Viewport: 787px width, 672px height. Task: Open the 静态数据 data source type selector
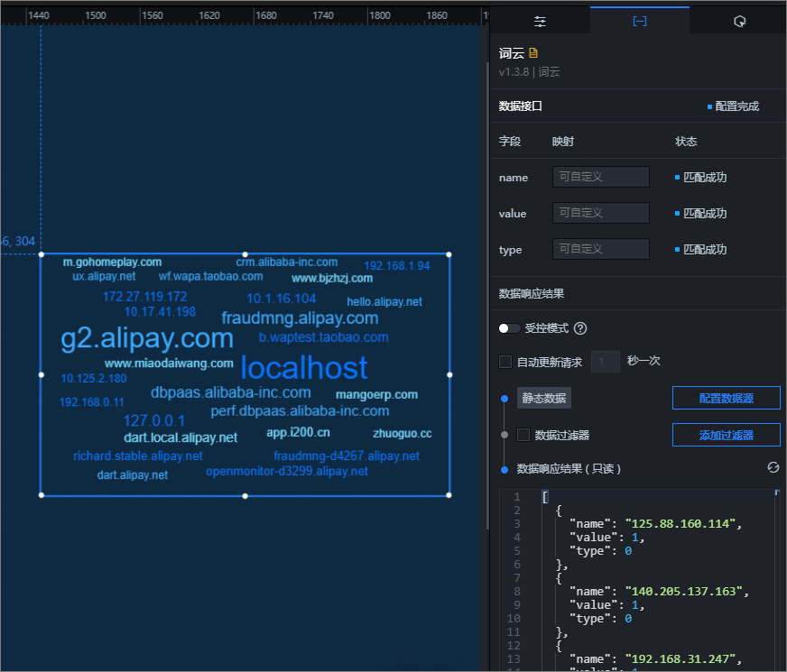pos(544,398)
